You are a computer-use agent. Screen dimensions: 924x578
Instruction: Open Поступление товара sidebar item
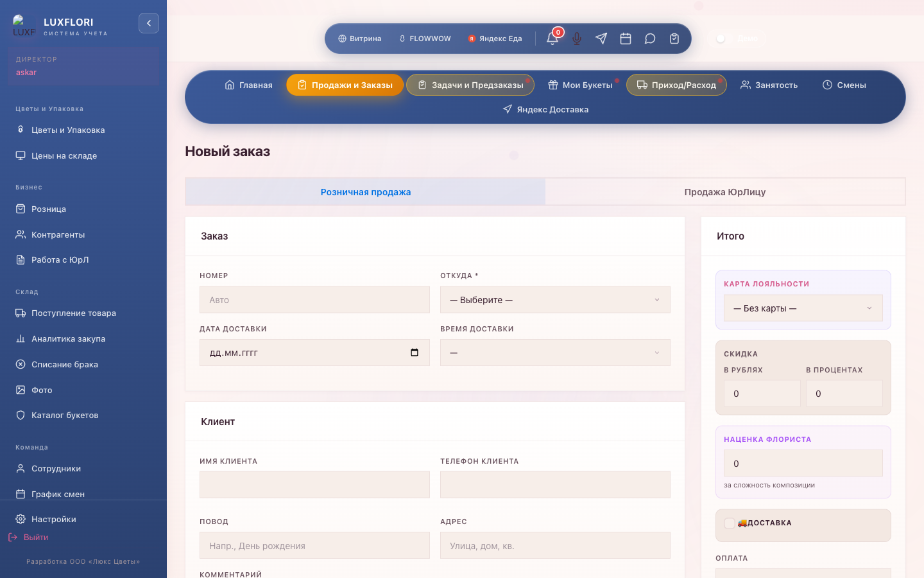[x=83, y=313]
